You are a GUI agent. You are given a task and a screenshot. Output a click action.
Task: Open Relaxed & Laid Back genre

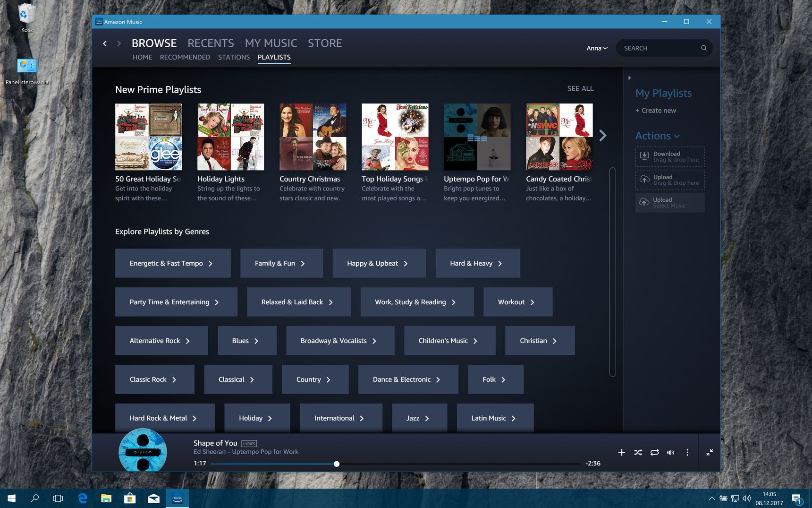(x=299, y=302)
